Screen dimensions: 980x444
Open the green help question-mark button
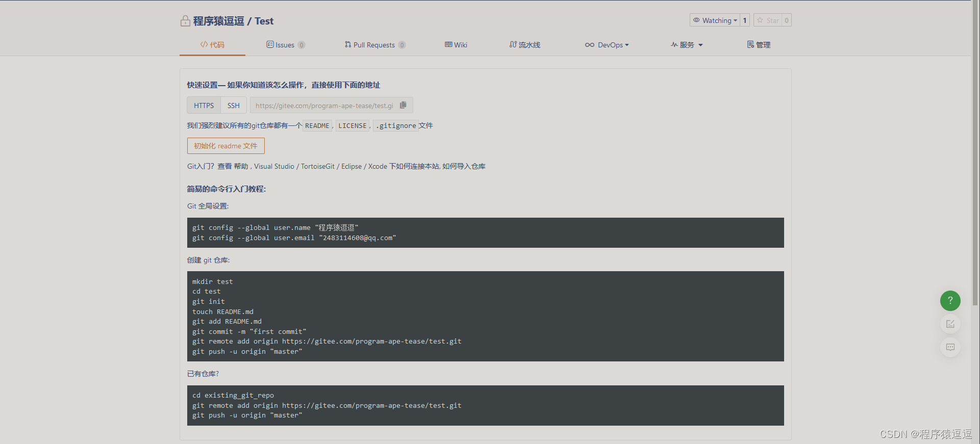pyautogui.click(x=950, y=301)
